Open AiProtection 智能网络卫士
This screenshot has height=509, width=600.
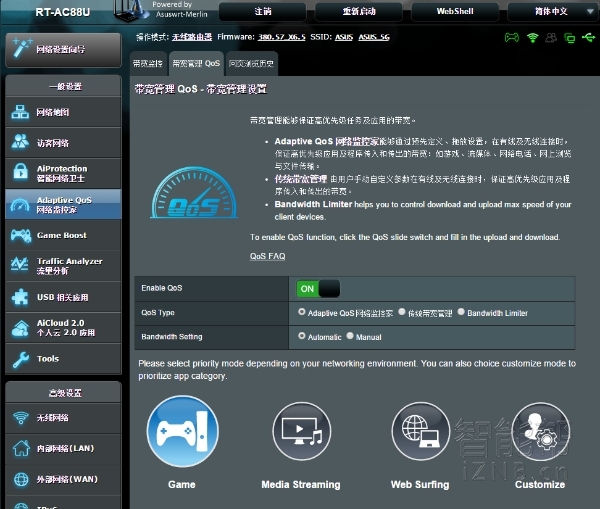click(64, 173)
